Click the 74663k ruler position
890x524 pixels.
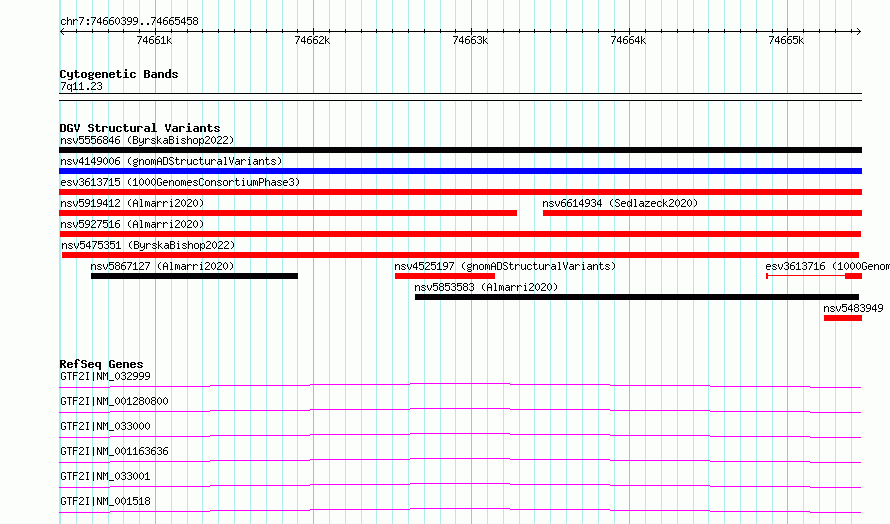(x=470, y=40)
